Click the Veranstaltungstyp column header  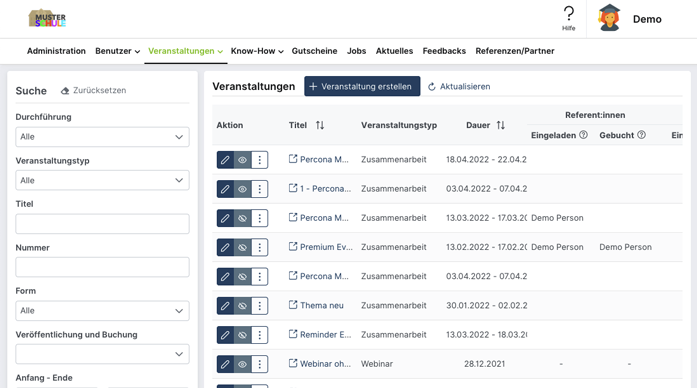[399, 125]
